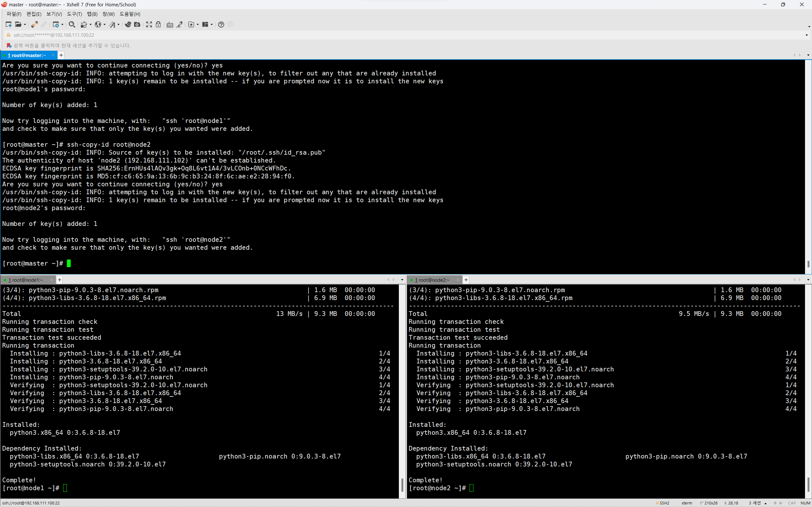This screenshot has height=507, width=812.
Task: Toggle the lock screen padlock icon
Action: point(159,24)
